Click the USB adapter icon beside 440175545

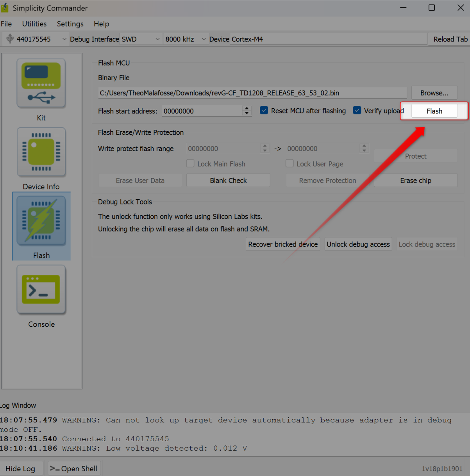(x=10, y=39)
